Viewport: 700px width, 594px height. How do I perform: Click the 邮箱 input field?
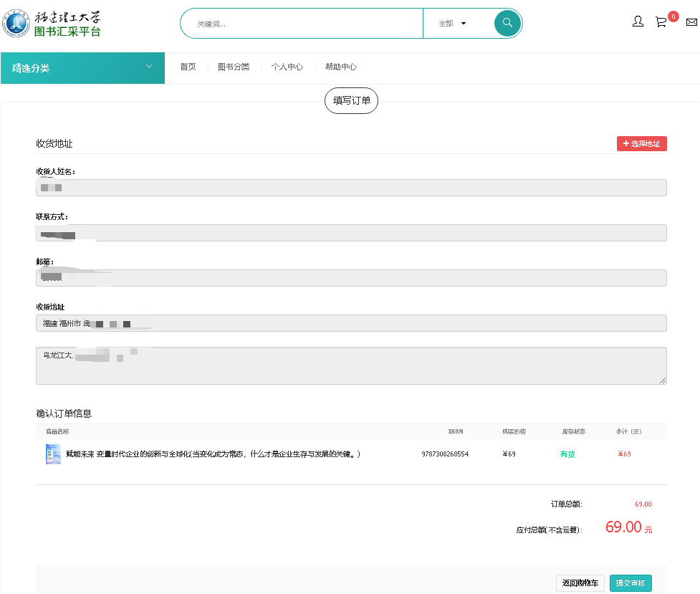coord(351,278)
